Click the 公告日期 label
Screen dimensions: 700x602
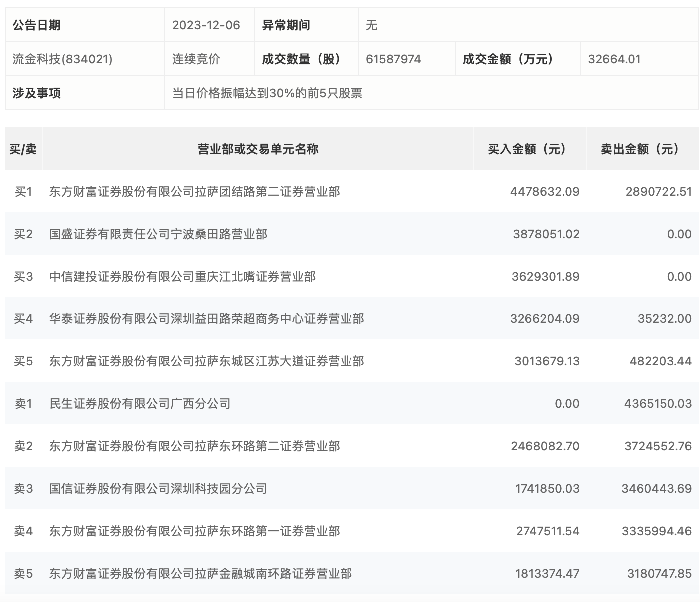coord(36,25)
